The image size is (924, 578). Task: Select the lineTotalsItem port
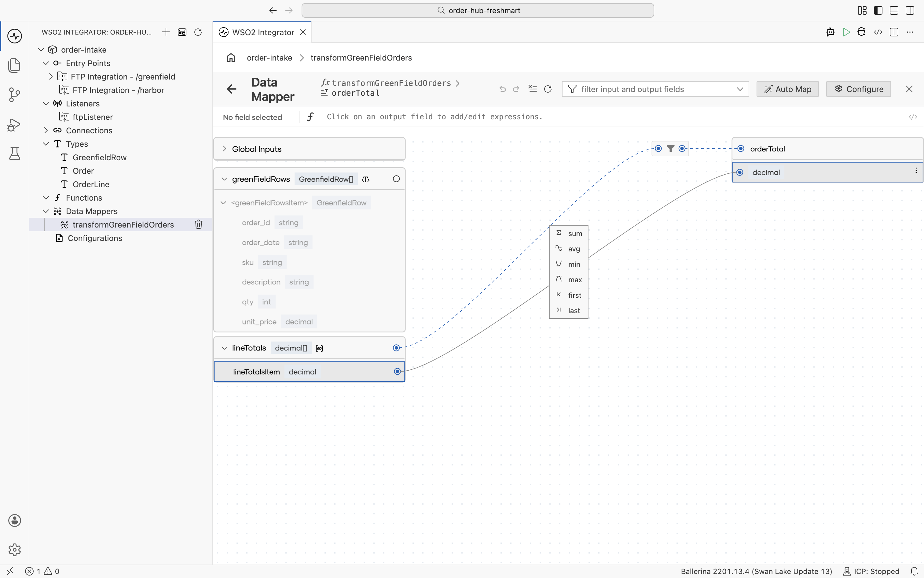click(397, 372)
